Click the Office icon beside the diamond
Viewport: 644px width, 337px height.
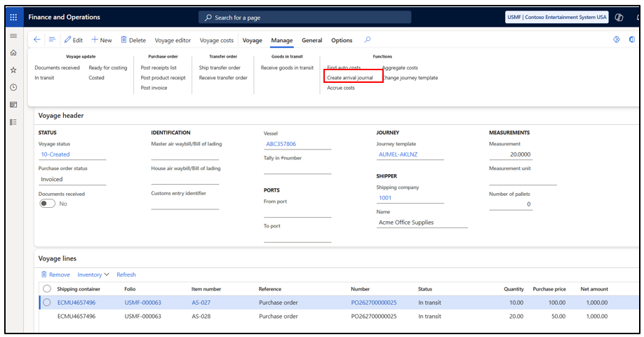click(x=631, y=39)
